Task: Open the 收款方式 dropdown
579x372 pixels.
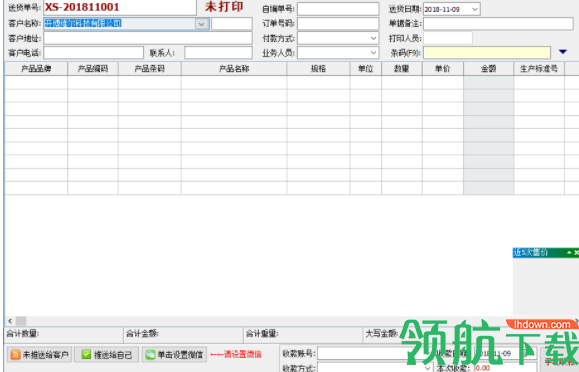Action: click(428, 368)
